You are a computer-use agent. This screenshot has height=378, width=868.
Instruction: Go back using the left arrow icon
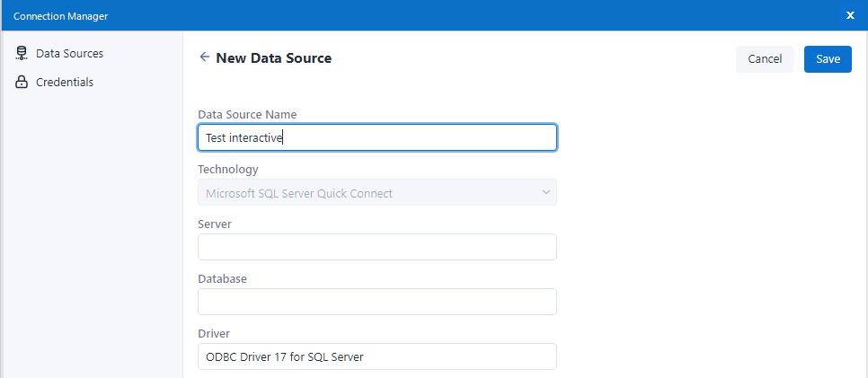coord(205,57)
